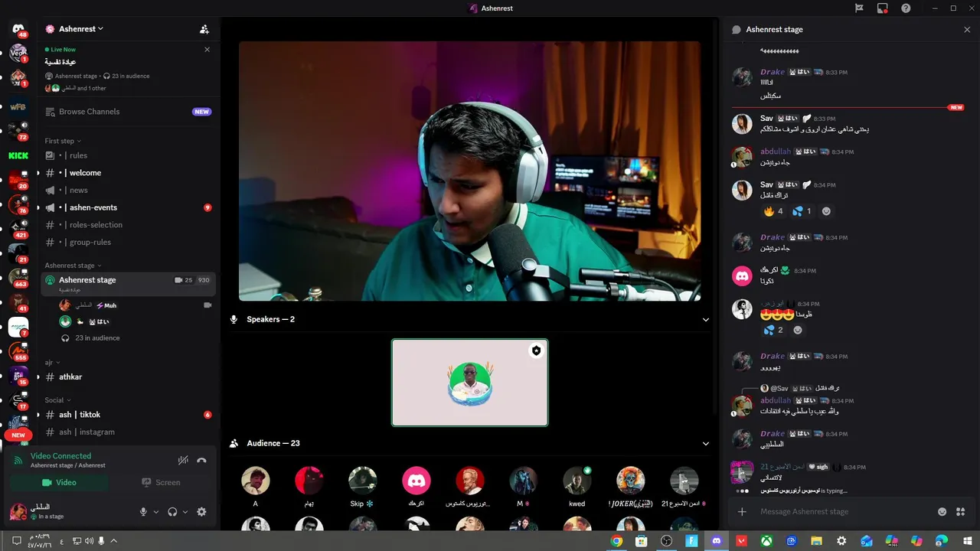Click abdullah's username in first 8:34 message
Screen dimensions: 980x551
[776, 152]
